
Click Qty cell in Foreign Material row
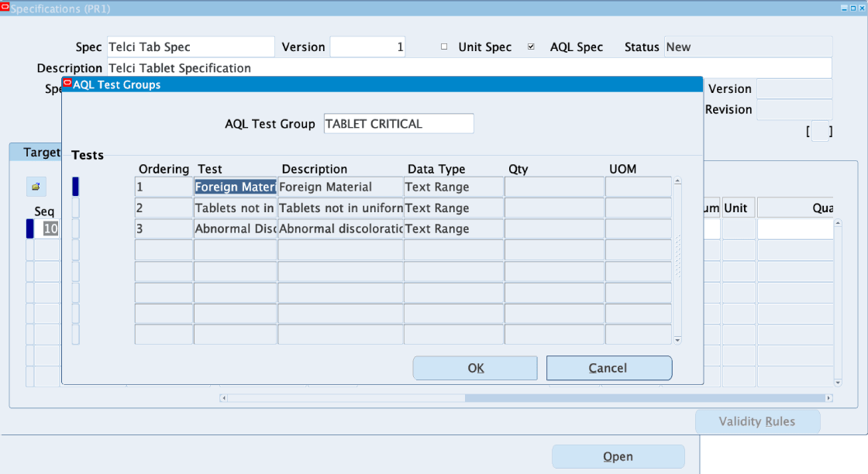click(554, 187)
